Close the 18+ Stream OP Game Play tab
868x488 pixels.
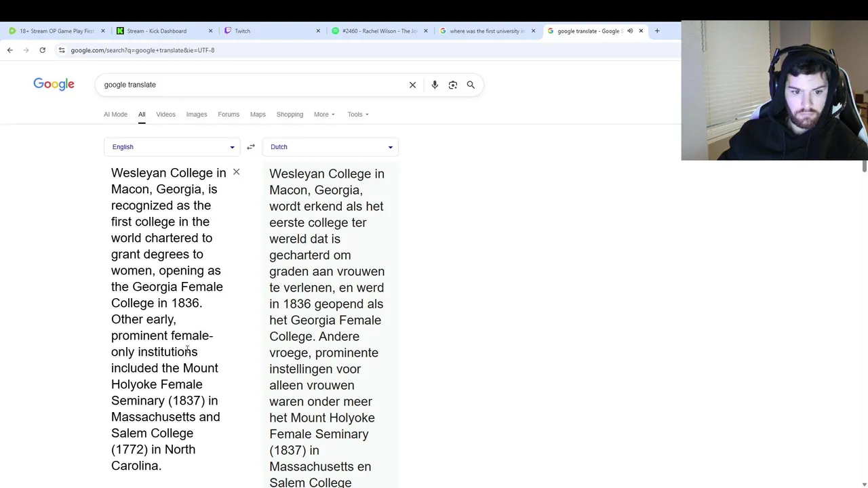point(103,31)
